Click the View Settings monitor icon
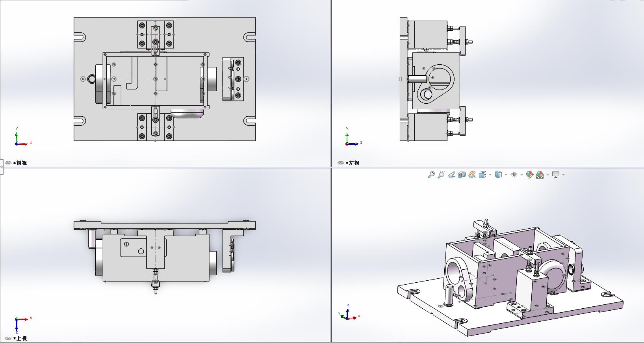 556,175
